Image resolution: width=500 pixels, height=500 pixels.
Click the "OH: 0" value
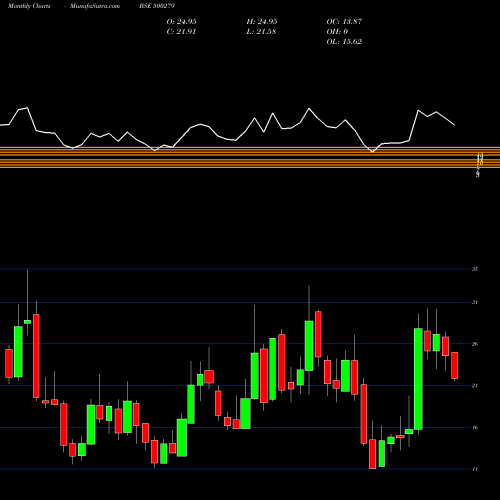point(337,32)
